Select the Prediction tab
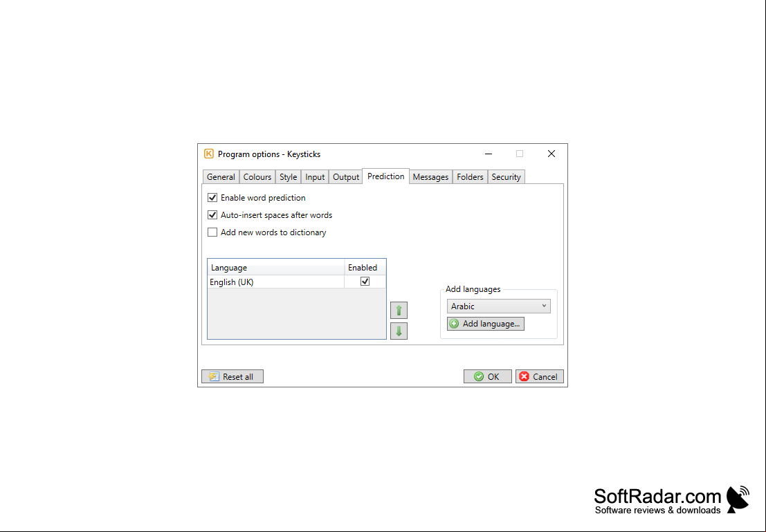Screen dimensions: 766x532 [x=386, y=176]
